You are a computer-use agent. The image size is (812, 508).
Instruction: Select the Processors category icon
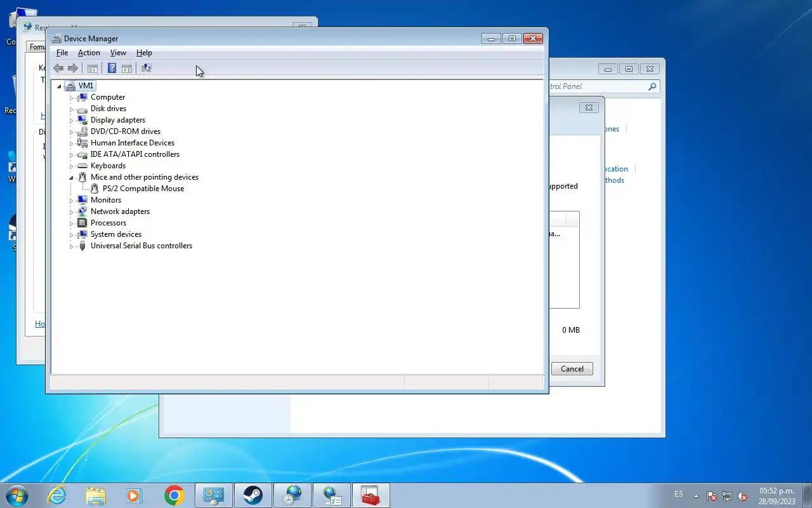coord(82,223)
